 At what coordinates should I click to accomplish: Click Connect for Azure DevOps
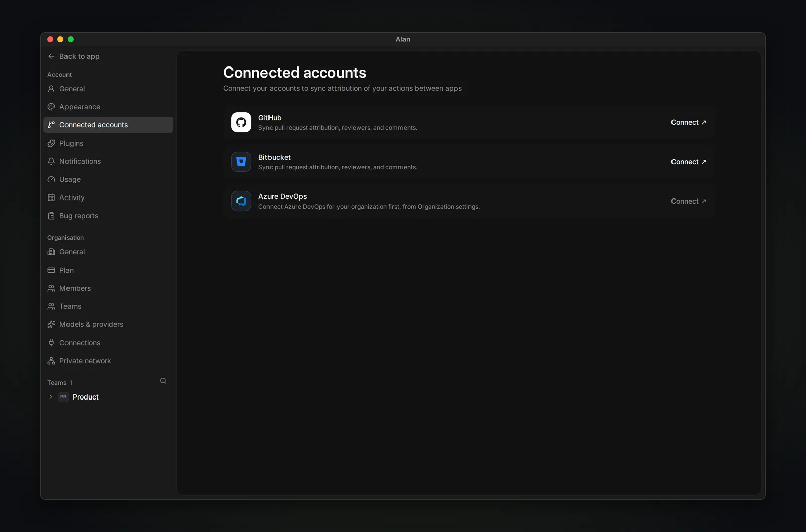[x=688, y=201]
